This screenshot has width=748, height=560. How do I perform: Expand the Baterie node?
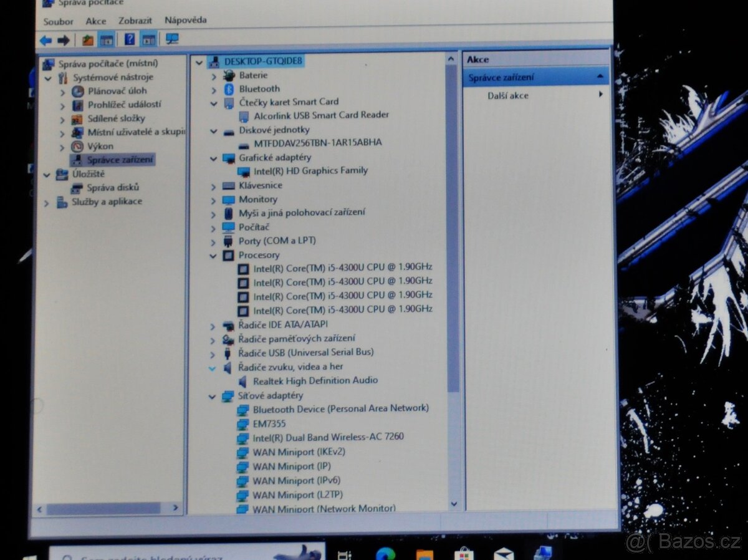tap(214, 75)
